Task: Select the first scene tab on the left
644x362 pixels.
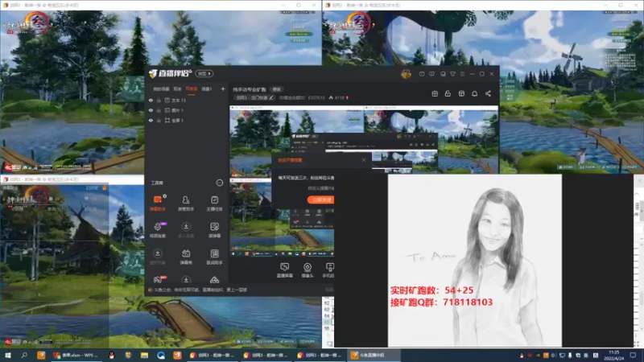Action: [x=161, y=88]
